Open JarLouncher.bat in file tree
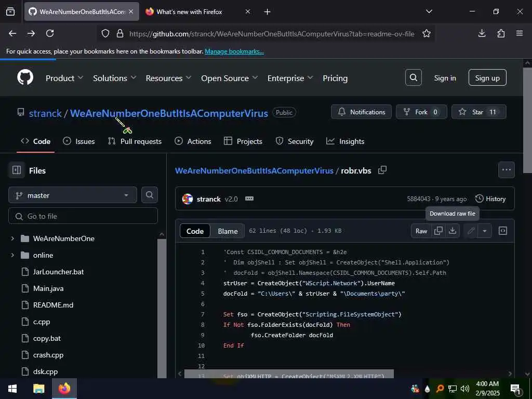Image resolution: width=532 pixels, height=399 pixels. [58, 272]
